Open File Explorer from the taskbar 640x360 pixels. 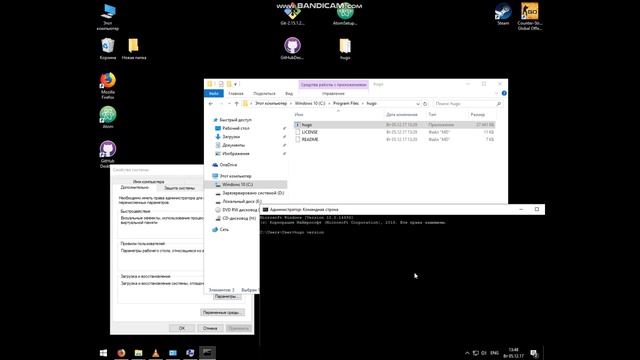(x=138, y=353)
